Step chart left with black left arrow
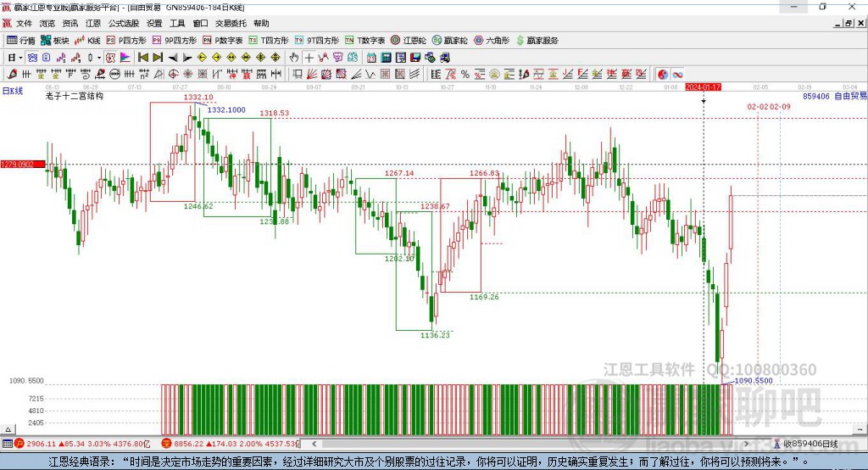The image size is (868, 470). click(173, 58)
